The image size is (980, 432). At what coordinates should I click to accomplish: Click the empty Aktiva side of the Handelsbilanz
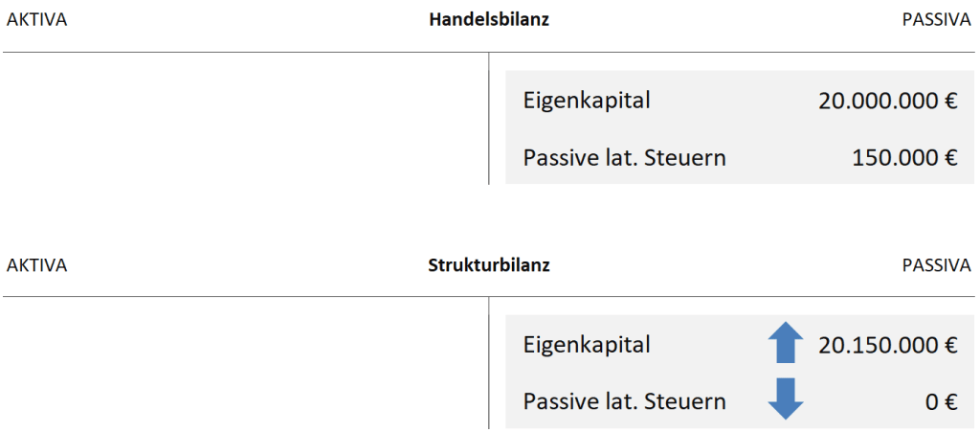pyautogui.click(x=244, y=120)
